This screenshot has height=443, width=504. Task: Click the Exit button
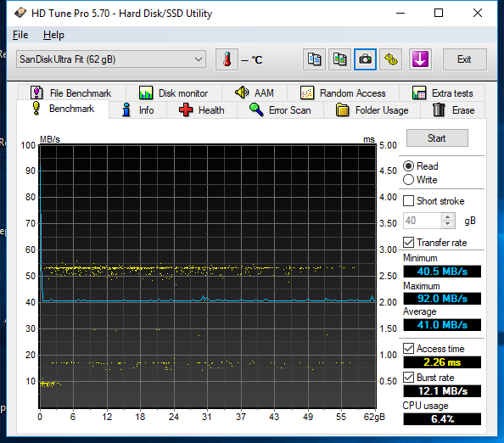click(x=464, y=59)
